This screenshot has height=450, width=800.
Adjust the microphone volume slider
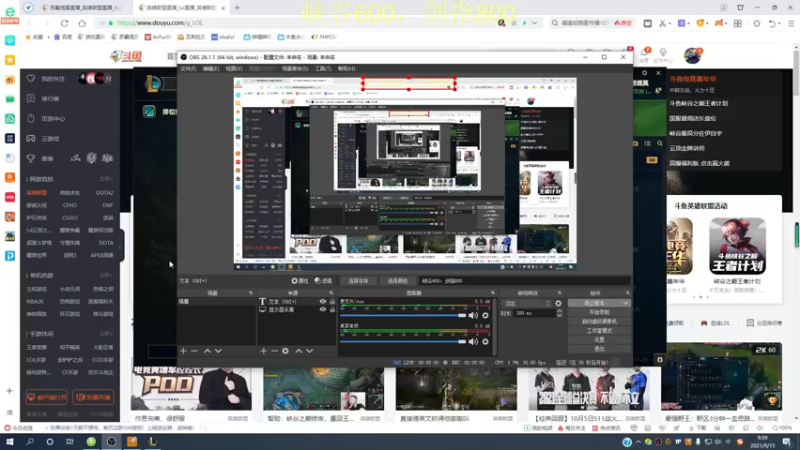(403, 315)
